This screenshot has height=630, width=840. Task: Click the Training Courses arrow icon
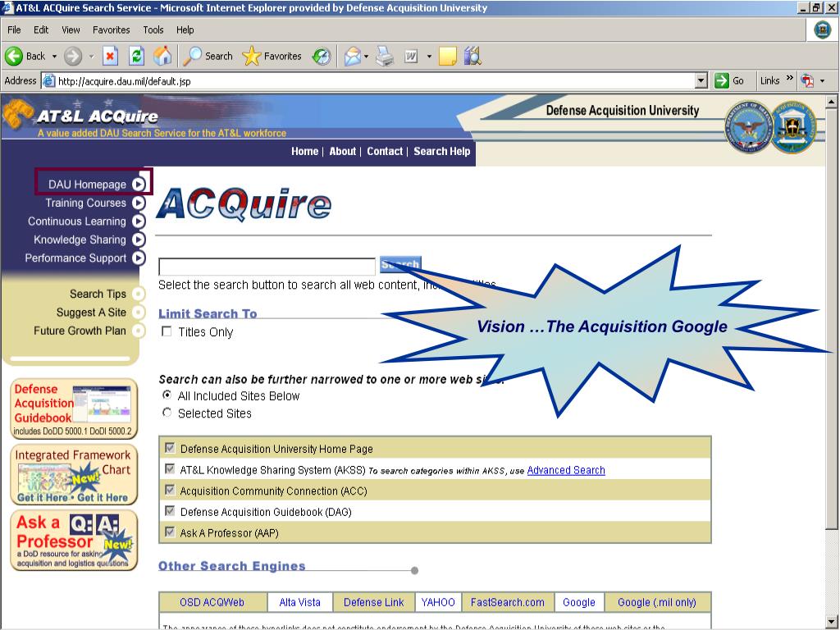click(138, 203)
